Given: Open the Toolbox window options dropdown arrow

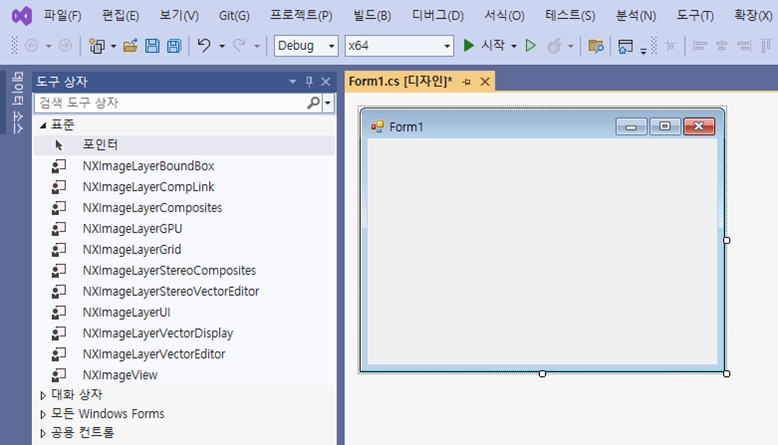Looking at the screenshot, I should (292, 82).
